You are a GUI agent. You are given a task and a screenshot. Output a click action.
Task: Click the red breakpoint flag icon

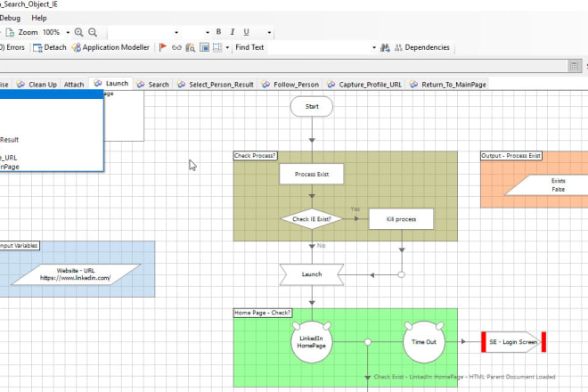pos(162,47)
